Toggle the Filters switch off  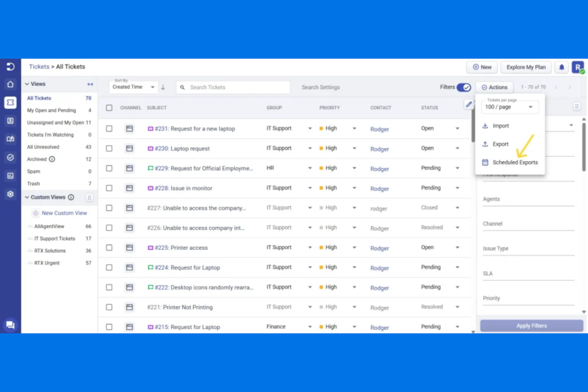click(x=464, y=87)
